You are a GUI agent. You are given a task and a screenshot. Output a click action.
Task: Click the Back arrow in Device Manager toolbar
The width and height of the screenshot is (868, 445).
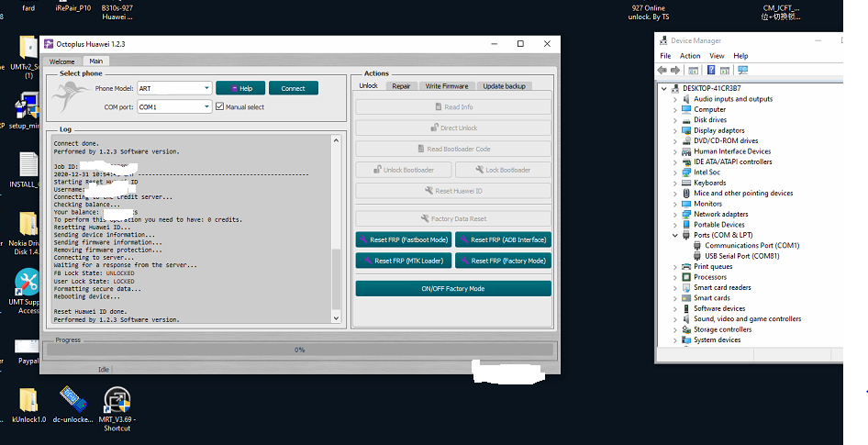click(x=662, y=71)
